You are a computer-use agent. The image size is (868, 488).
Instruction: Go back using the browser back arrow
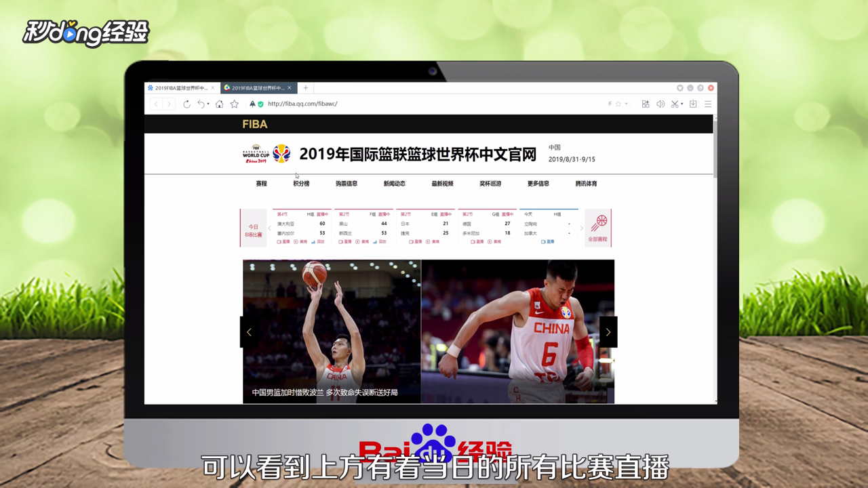click(x=155, y=104)
